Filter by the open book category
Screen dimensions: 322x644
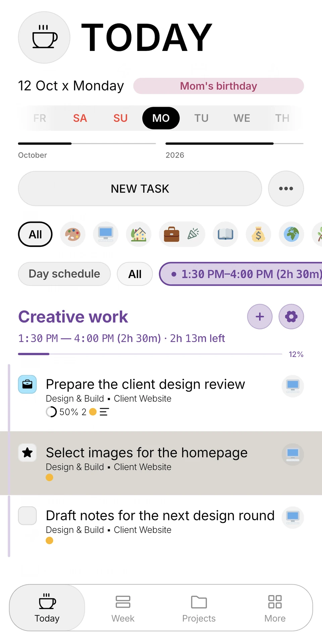225,234
